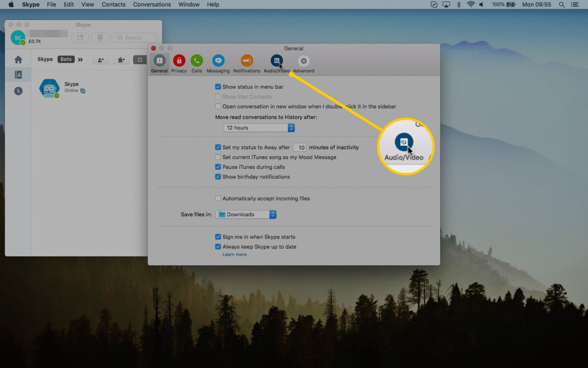This screenshot has height=368, width=588.
Task: Toggle Show birthday notifications checkbox
Action: 218,177
